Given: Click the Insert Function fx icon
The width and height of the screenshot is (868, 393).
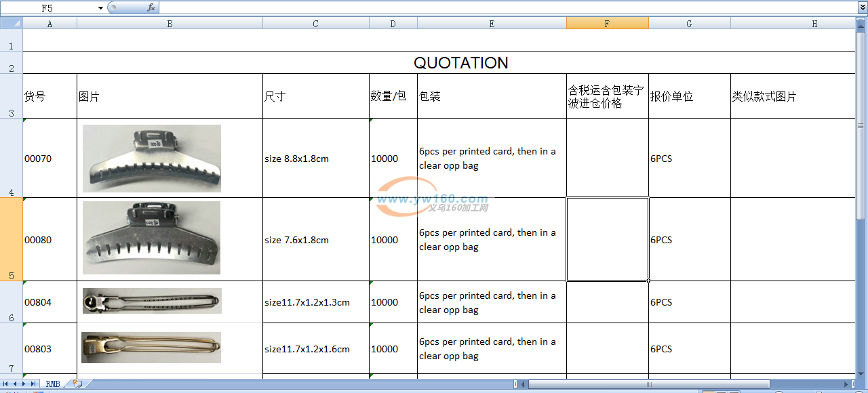Looking at the screenshot, I should [151, 7].
